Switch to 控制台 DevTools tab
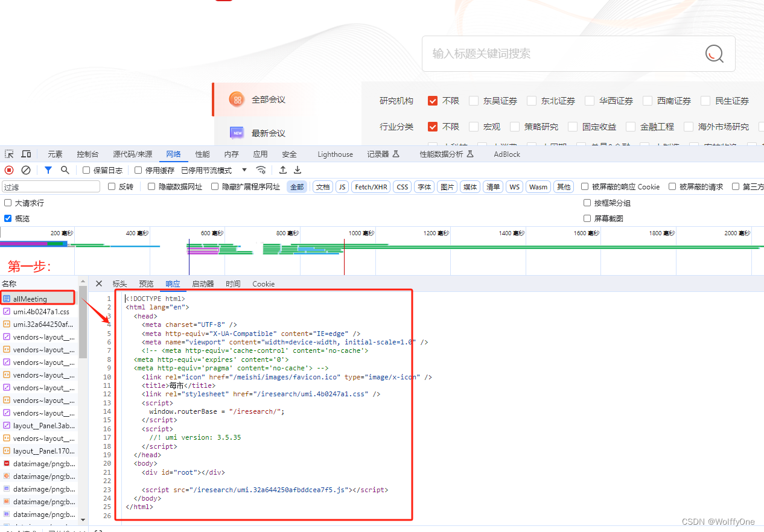The width and height of the screenshot is (764, 532). [88, 154]
